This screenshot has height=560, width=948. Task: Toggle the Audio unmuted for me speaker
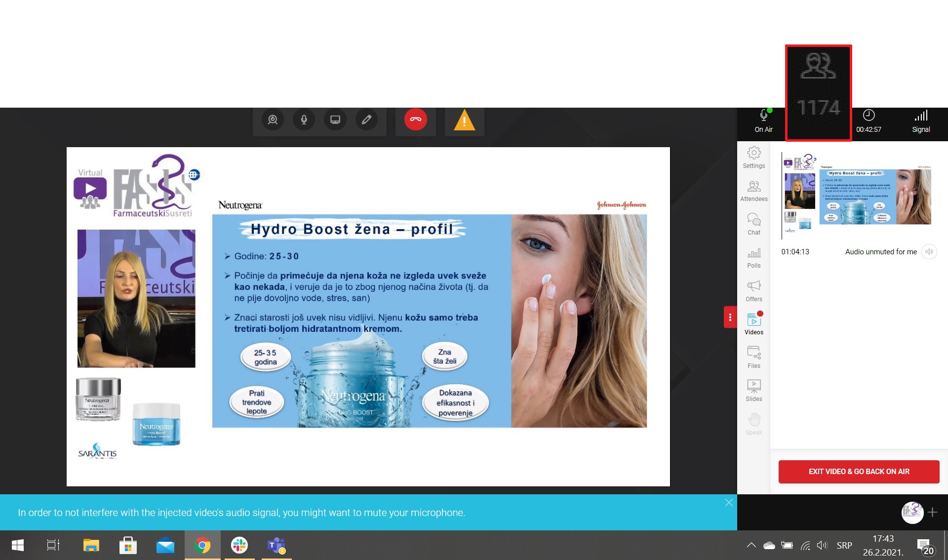(929, 252)
